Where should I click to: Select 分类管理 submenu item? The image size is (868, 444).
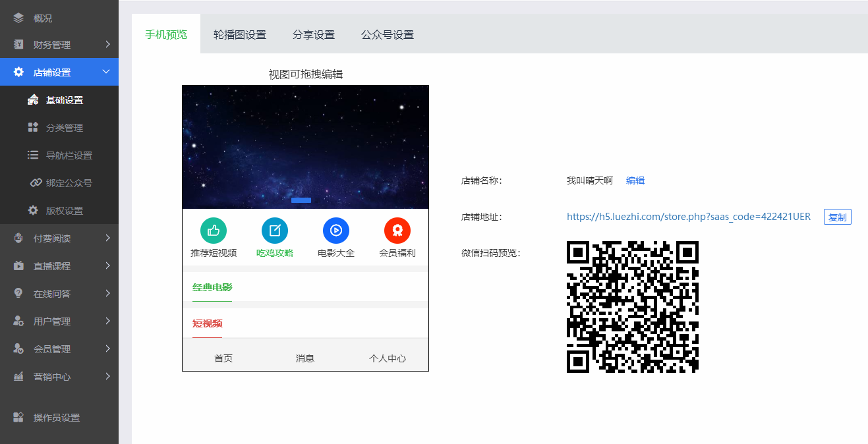tap(59, 128)
